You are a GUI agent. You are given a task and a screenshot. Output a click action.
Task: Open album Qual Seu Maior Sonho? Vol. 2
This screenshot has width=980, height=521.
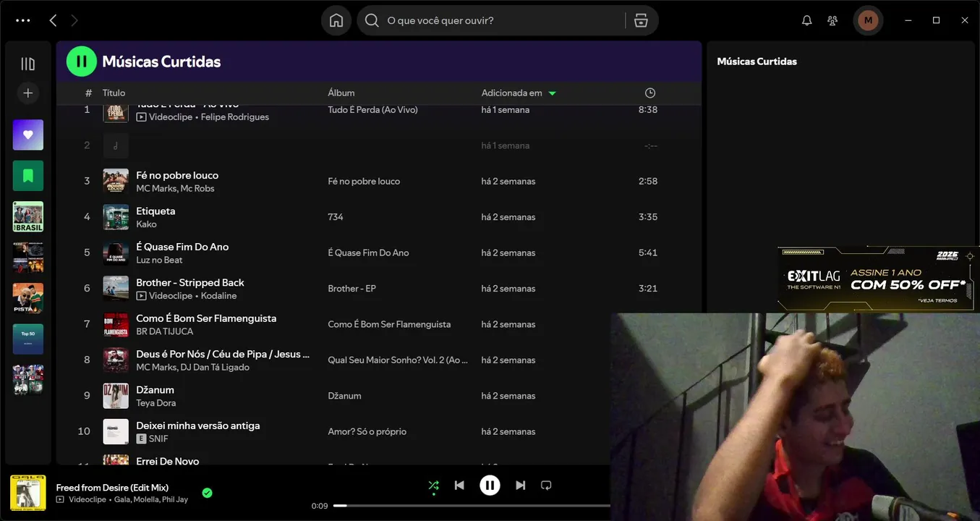(x=398, y=360)
